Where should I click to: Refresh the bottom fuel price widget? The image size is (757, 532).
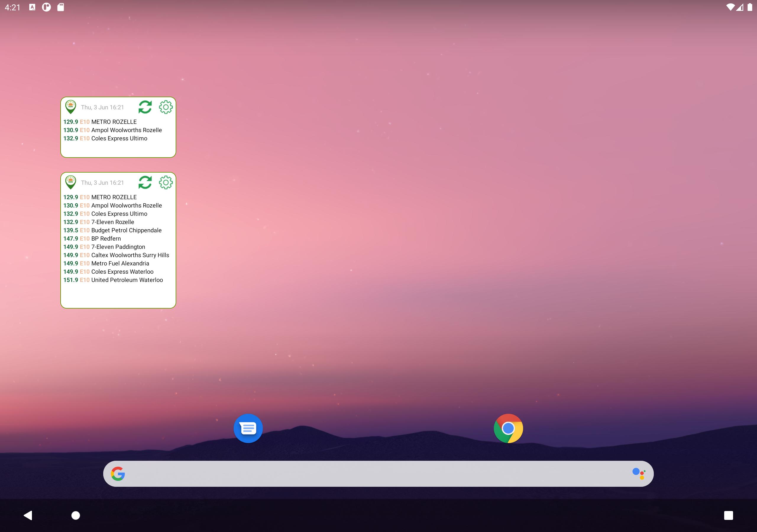(x=145, y=182)
